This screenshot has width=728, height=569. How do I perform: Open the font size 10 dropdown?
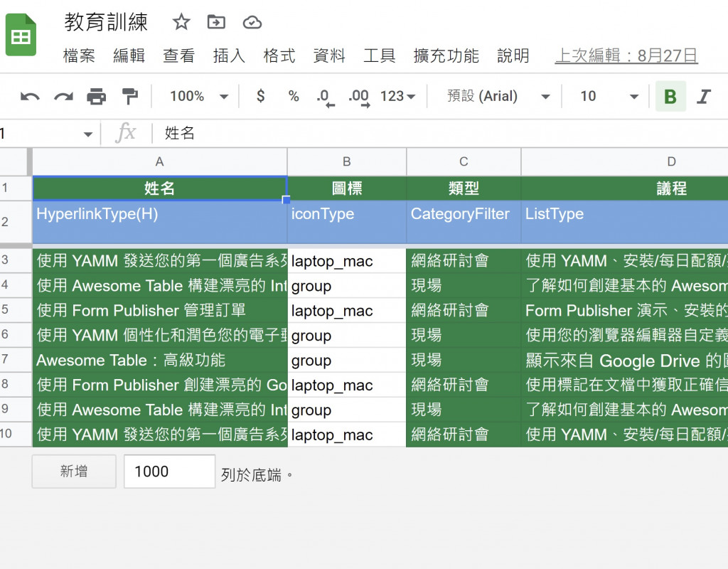pos(609,96)
